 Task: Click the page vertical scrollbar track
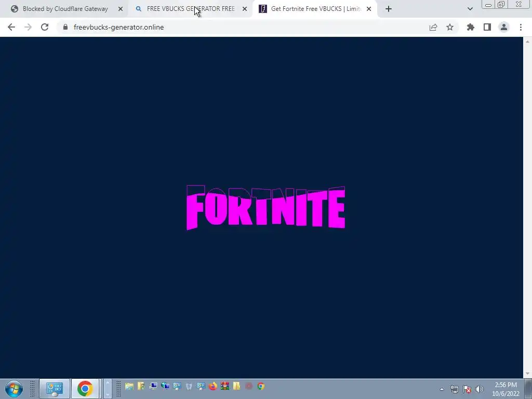(x=527, y=207)
